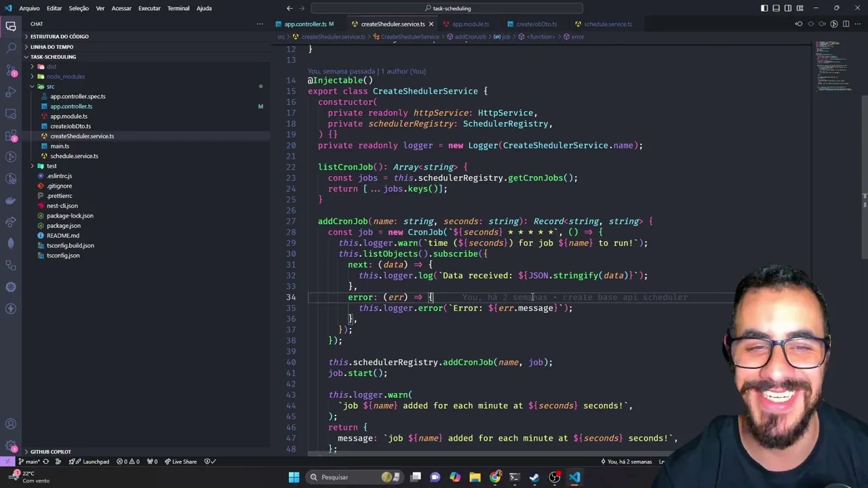Customize layout icon in title bar

point(799,8)
